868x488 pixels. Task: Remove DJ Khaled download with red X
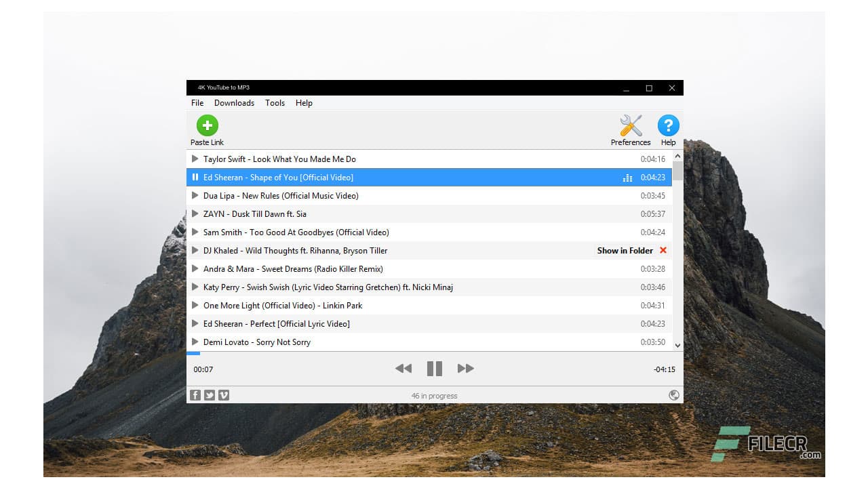tap(663, 250)
